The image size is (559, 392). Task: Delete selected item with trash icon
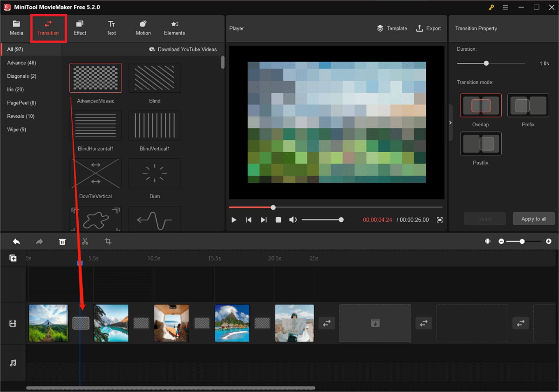tap(62, 241)
